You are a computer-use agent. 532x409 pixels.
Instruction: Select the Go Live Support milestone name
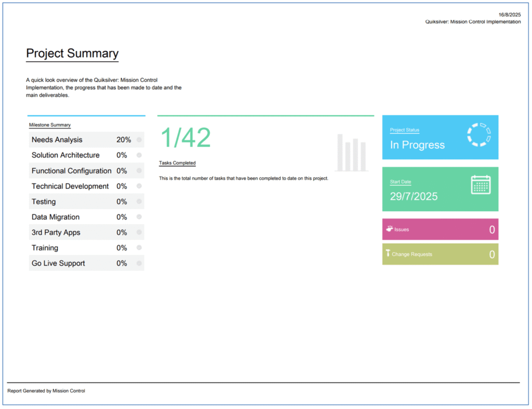coord(58,263)
